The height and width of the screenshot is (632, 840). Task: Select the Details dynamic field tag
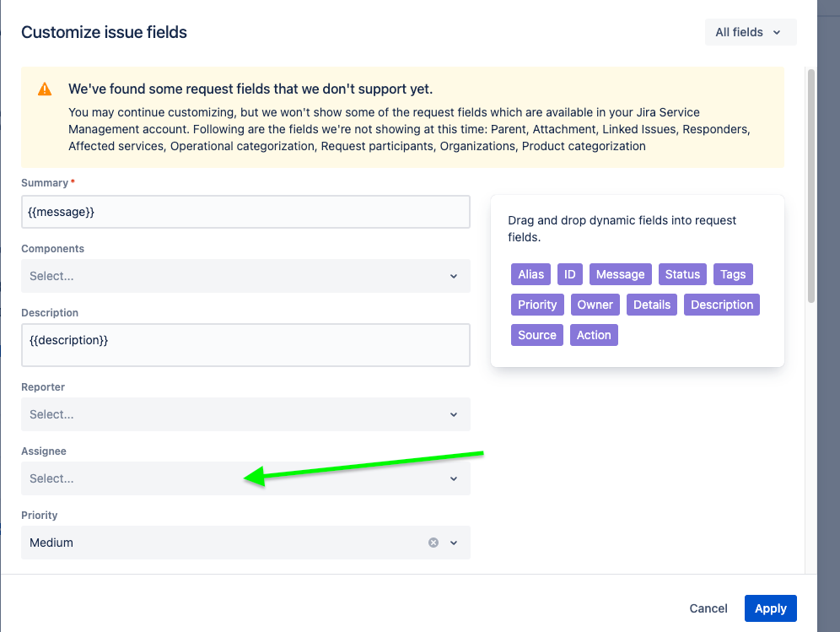click(651, 305)
